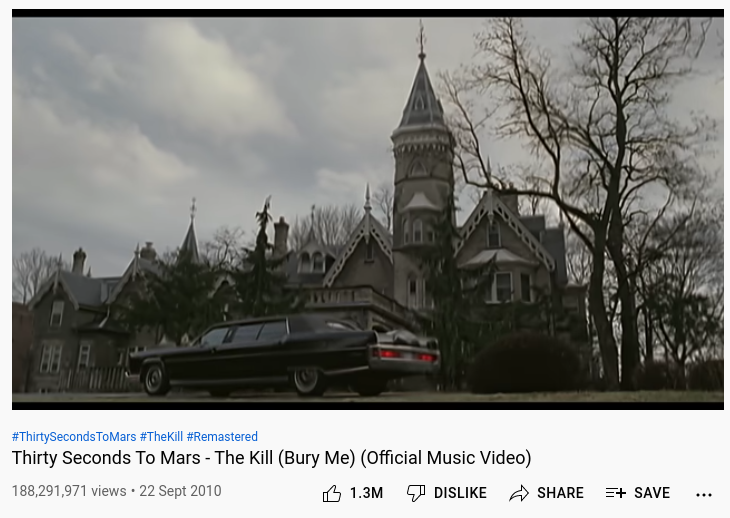
Task: Open the #TheKill hashtag link
Action: coord(161,437)
